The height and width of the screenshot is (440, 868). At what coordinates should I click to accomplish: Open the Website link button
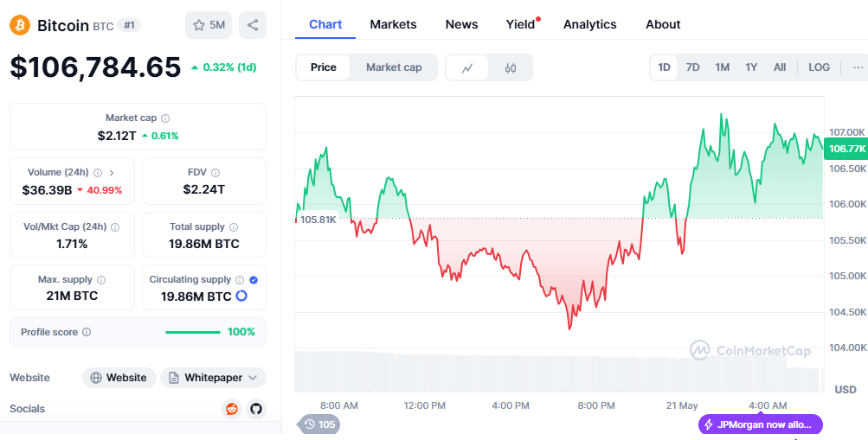119,378
